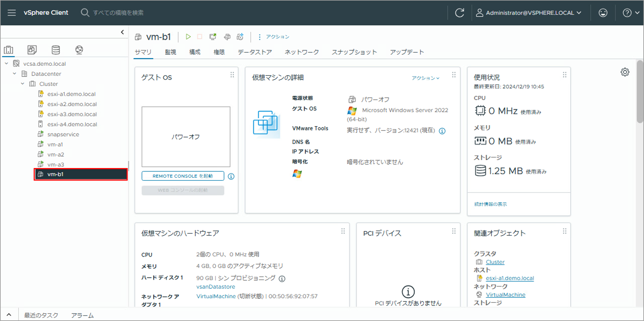Select host esxi-a1.demo.local in tree
Image resolution: width=644 pixels, height=321 pixels.
71,94
